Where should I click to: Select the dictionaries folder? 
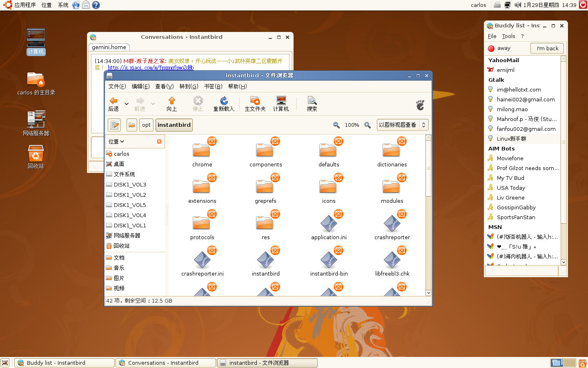pyautogui.click(x=392, y=152)
